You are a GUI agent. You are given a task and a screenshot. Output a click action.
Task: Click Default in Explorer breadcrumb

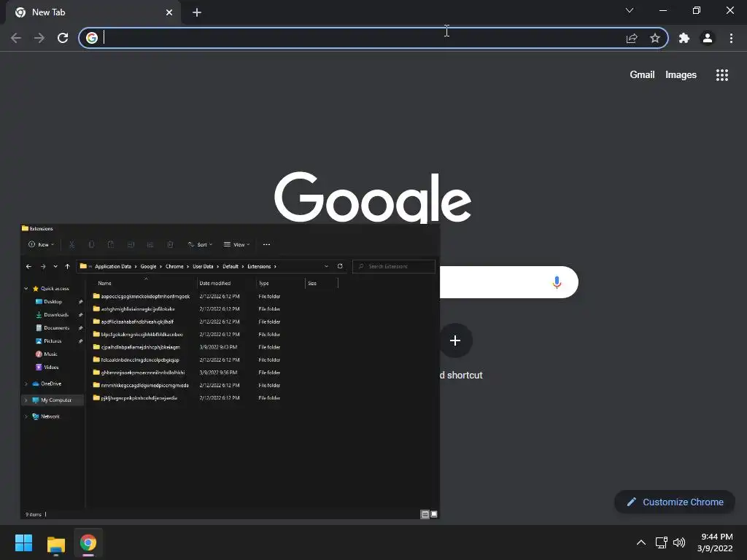click(x=231, y=266)
